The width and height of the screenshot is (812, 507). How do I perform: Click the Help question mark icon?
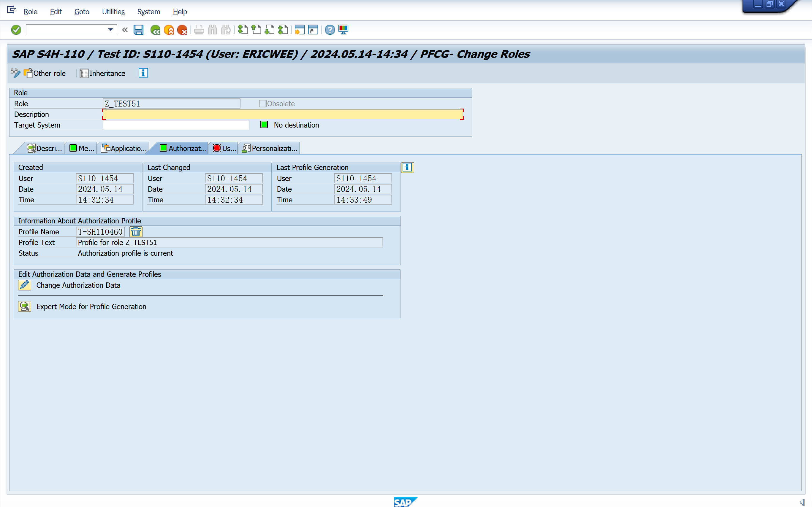[x=330, y=30]
